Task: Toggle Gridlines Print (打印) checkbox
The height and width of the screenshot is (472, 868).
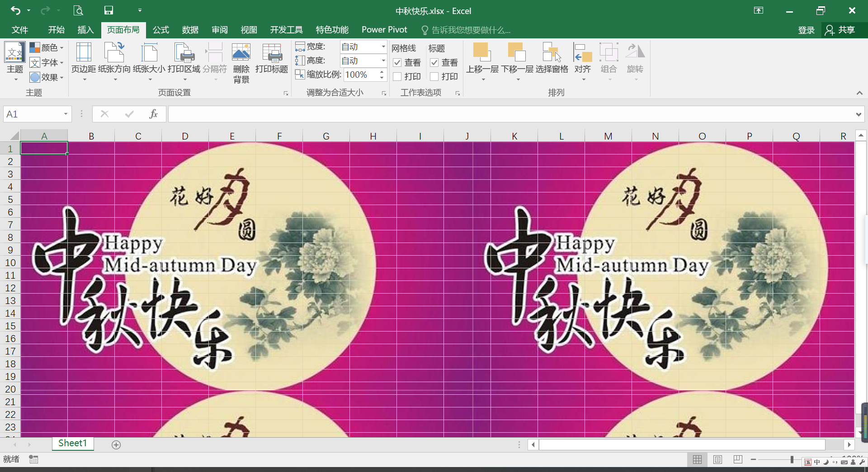Action: click(397, 76)
